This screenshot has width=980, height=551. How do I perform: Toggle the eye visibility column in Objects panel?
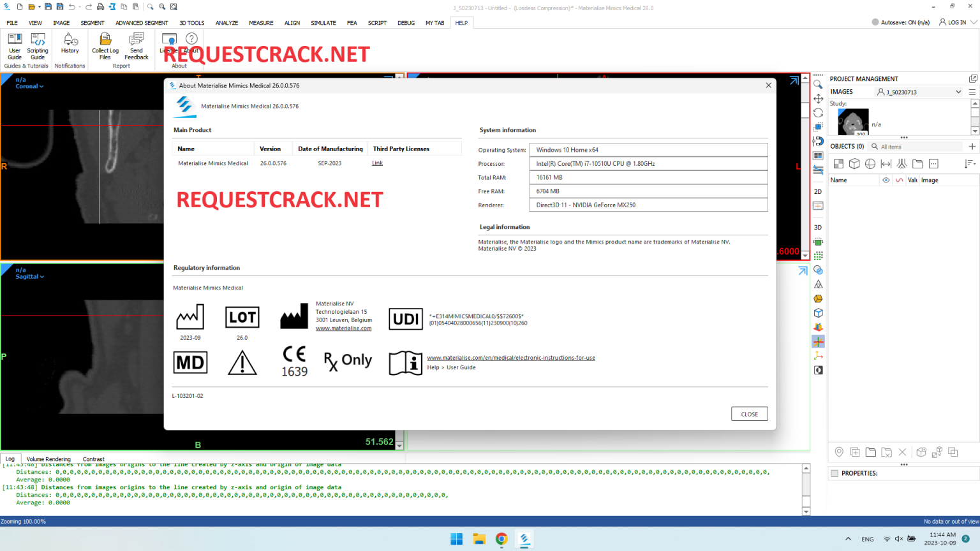click(887, 180)
